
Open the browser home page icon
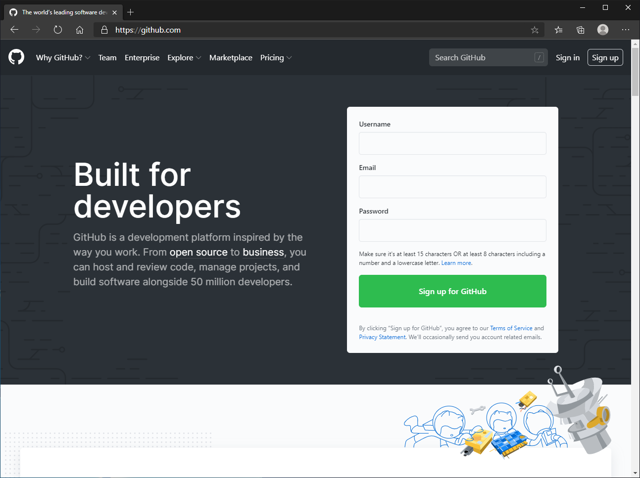(80, 30)
